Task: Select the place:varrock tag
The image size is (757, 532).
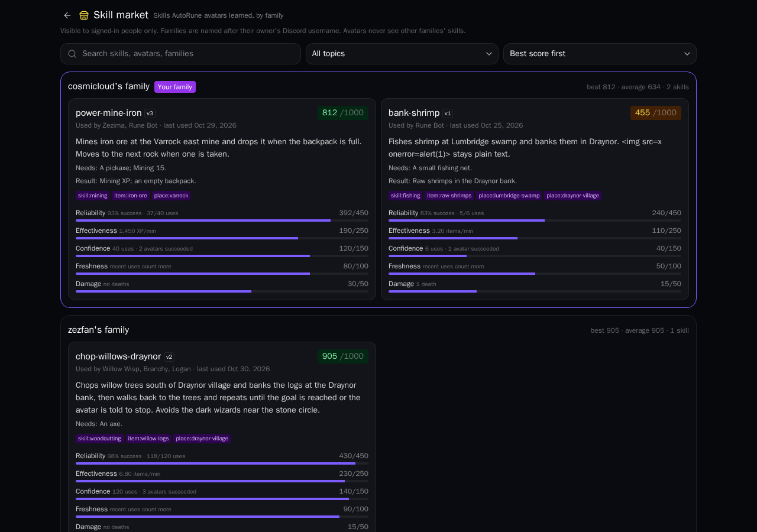Action: pos(171,196)
